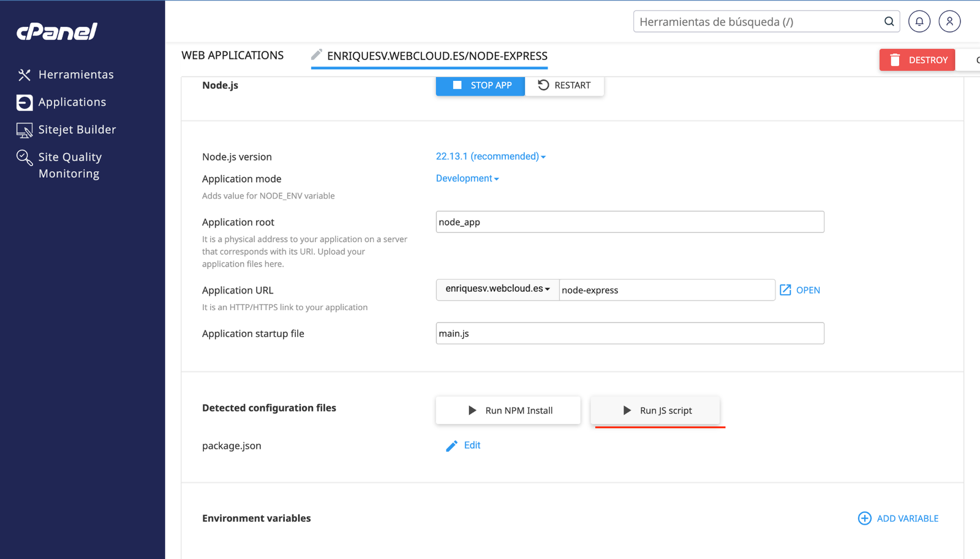Expand the enriquesv.webcloud.es domain dropdown
This screenshot has height=559, width=980.
point(497,289)
